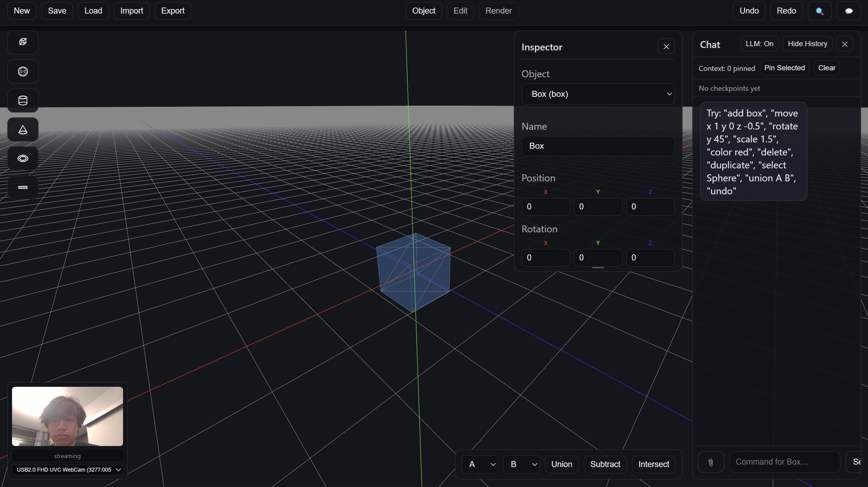Toggle the LLM: On switch
Screen dimensions: 868x487
759,44
